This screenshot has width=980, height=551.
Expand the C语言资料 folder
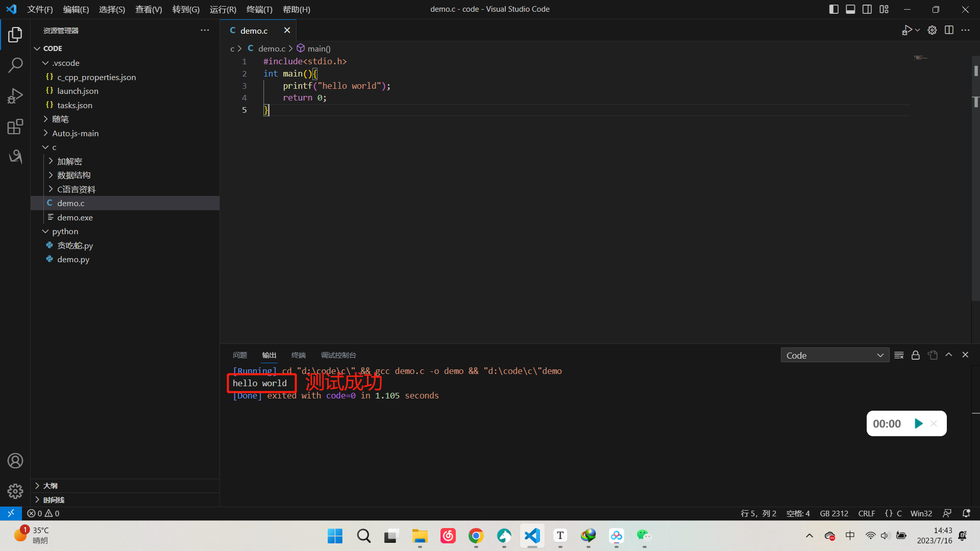pyautogui.click(x=125, y=189)
